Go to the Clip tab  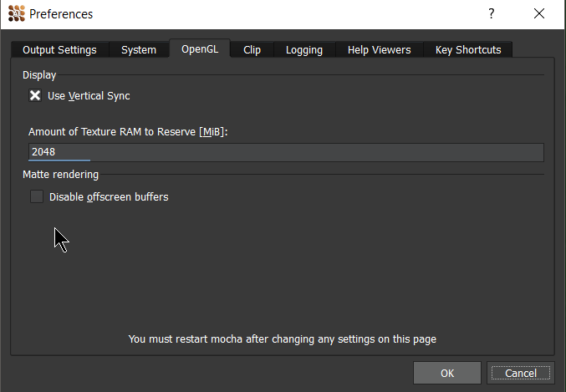pos(252,49)
